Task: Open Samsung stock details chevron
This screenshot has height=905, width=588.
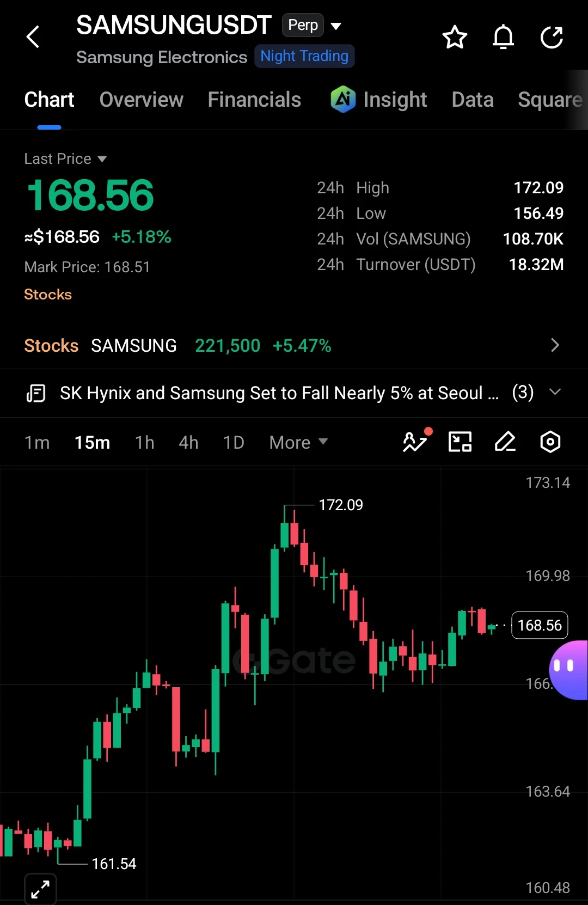Action: pos(555,345)
